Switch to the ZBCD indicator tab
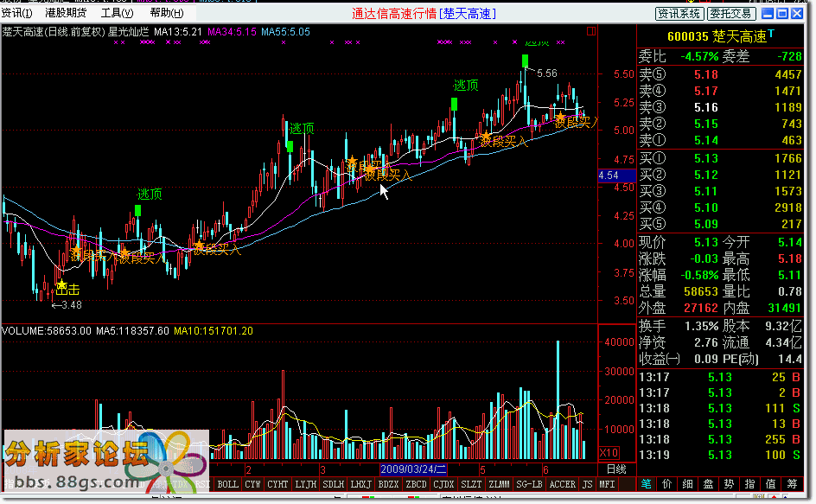 point(416,484)
